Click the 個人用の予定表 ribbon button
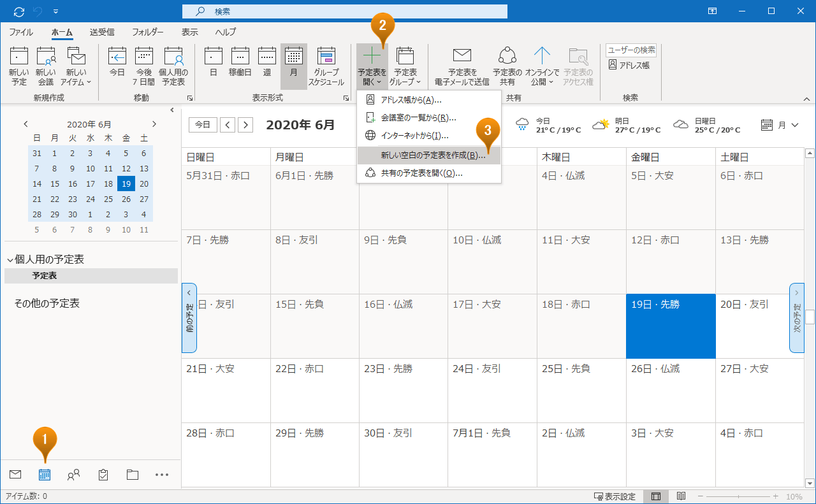This screenshot has width=816, height=504. [173, 66]
